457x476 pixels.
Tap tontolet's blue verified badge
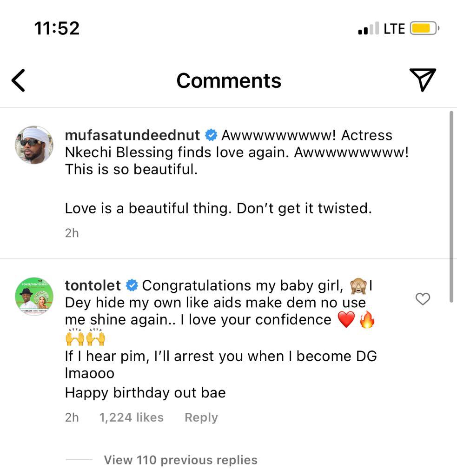pyautogui.click(x=132, y=285)
